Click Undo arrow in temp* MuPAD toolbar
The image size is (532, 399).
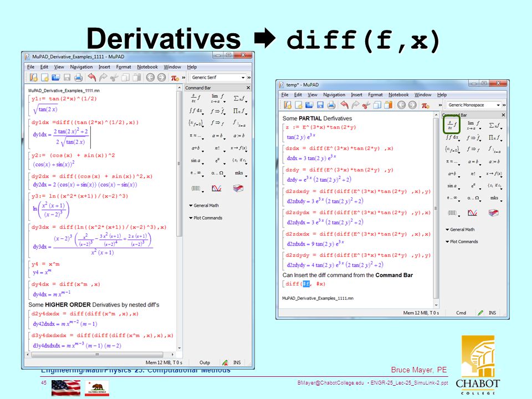pyautogui.click(x=344, y=105)
